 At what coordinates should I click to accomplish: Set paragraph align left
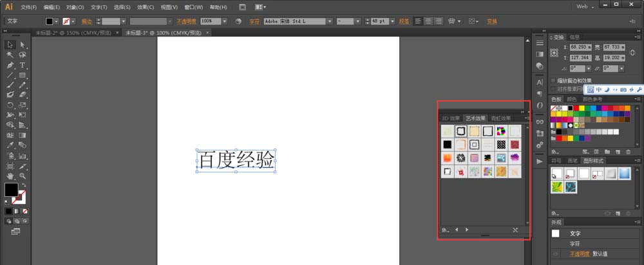coord(418,21)
